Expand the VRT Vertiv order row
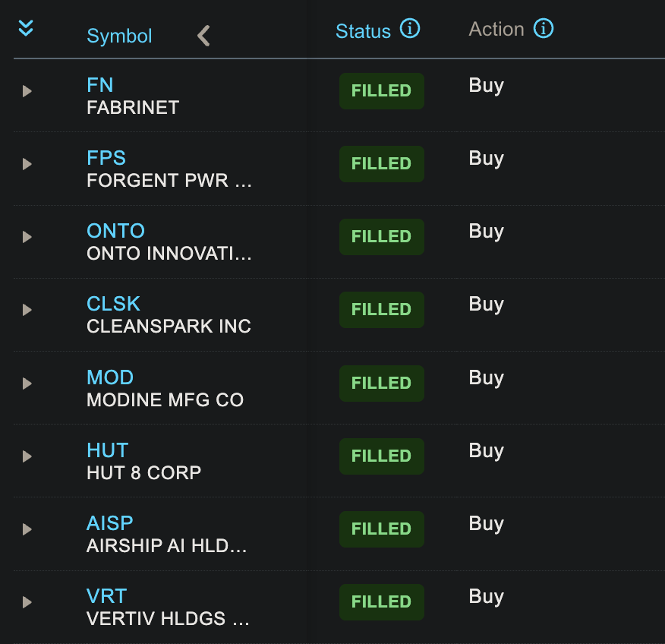The width and height of the screenshot is (665, 644). (27, 602)
